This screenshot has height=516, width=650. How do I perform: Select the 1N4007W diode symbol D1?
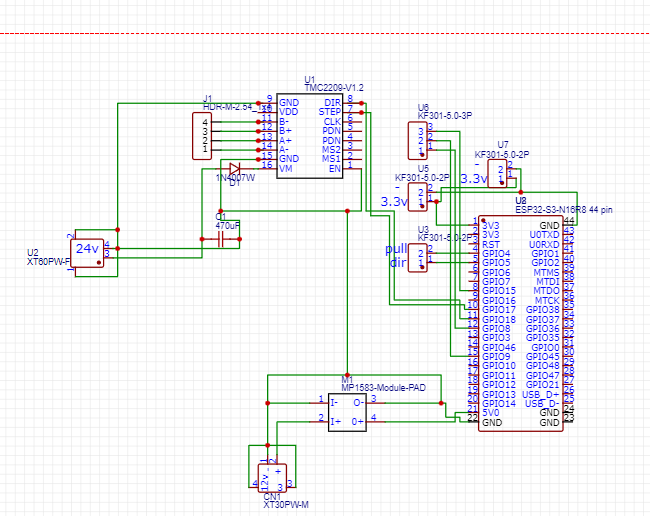click(234, 169)
